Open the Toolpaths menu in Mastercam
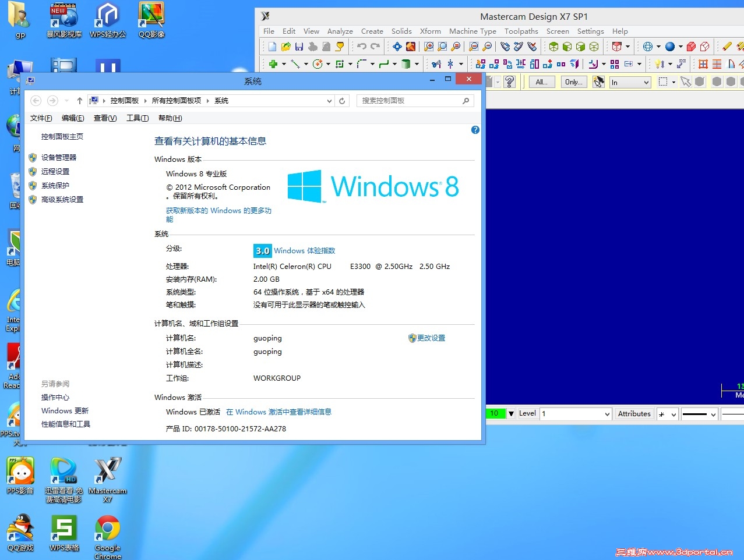Image resolution: width=744 pixels, height=560 pixels. [x=521, y=31]
